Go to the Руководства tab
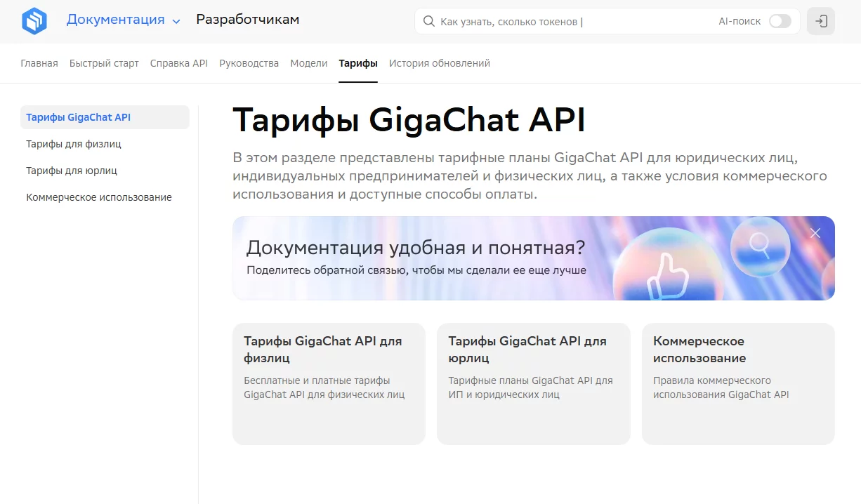Image resolution: width=861 pixels, height=504 pixels. 249,63
